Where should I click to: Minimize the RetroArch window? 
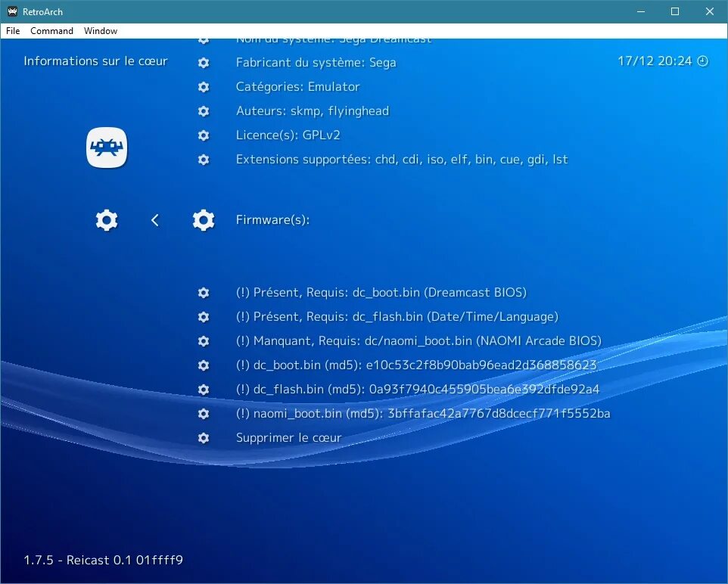641,11
